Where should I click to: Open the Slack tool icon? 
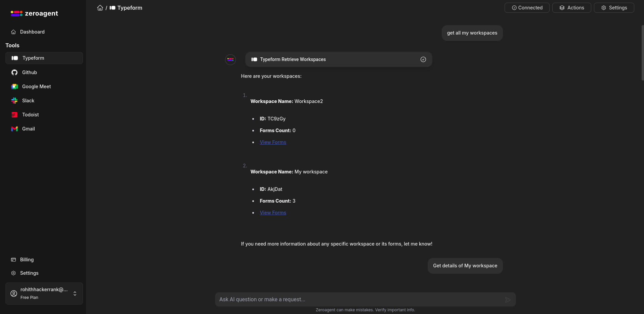click(x=14, y=101)
